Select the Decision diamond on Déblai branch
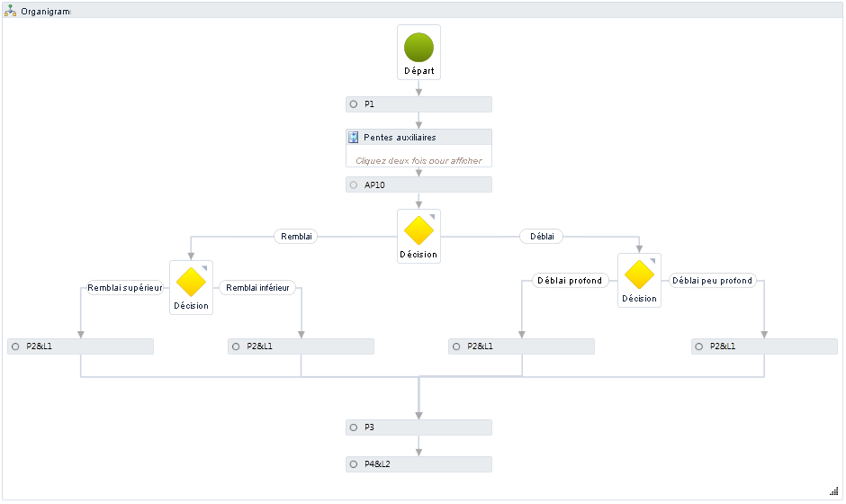The image size is (846, 504). click(x=639, y=275)
